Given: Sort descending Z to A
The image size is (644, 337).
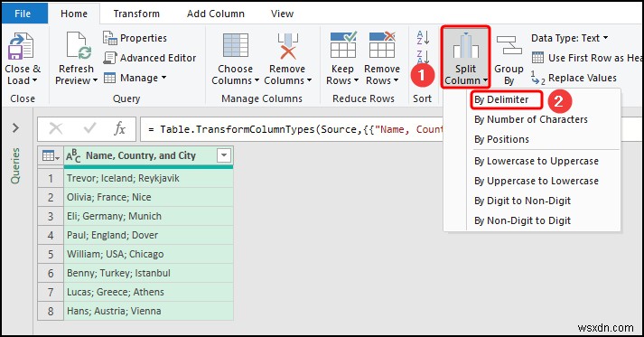Looking at the screenshot, I should pos(423,57).
